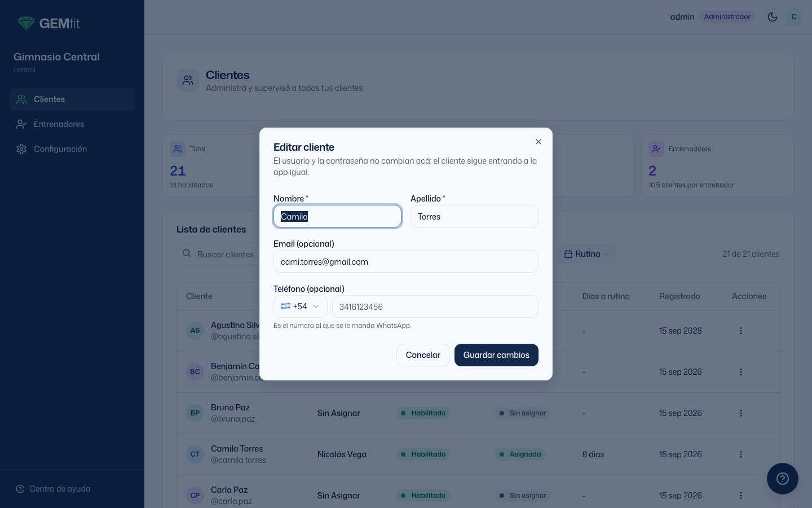Screen dimensions: 812x508
Task: Click the Administrador role badge
Action: point(727,17)
